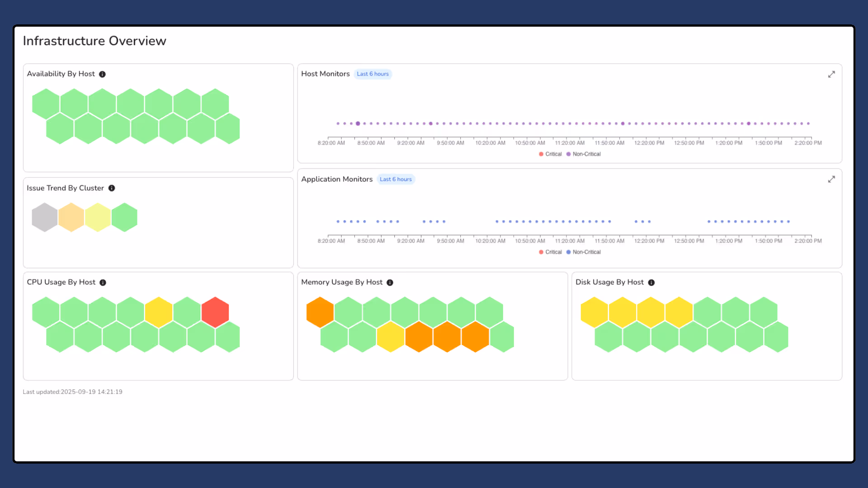Click info icon beside Issue Trend By Cluster

pos(112,188)
